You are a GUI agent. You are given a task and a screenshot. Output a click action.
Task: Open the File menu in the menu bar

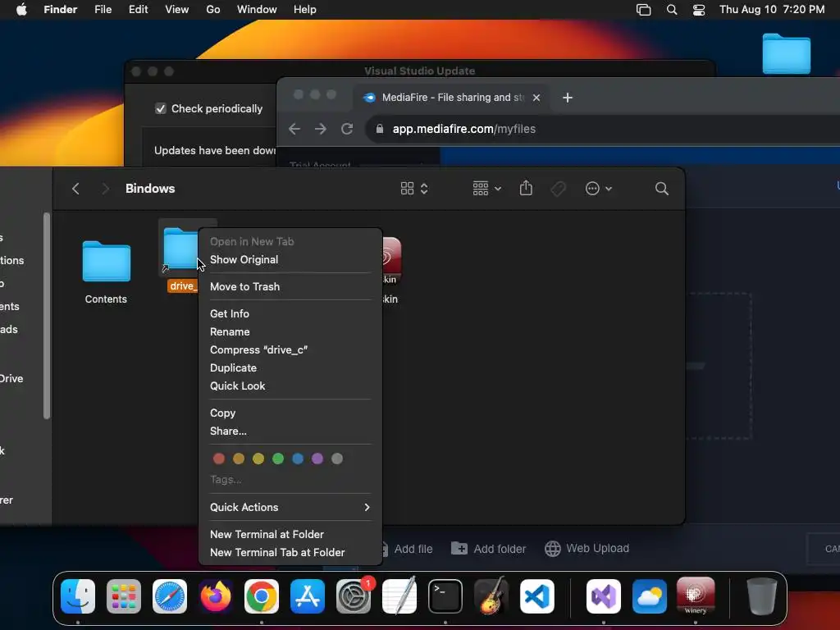point(103,10)
